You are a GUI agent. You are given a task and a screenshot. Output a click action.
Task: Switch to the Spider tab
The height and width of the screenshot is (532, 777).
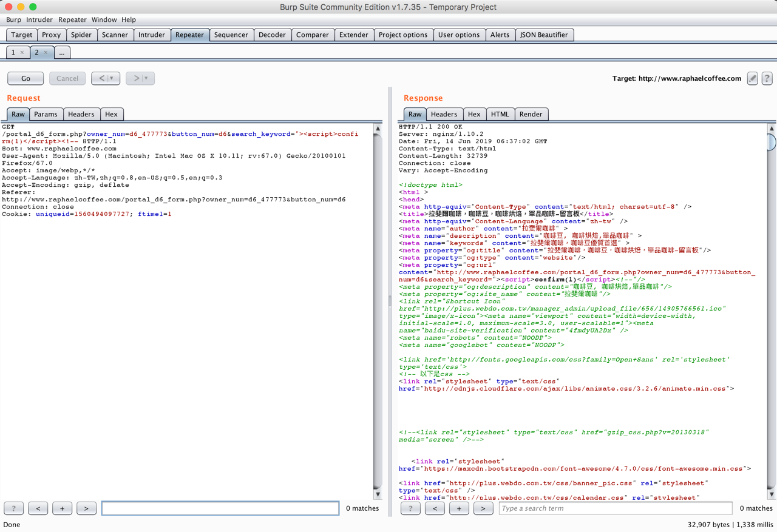click(x=81, y=35)
